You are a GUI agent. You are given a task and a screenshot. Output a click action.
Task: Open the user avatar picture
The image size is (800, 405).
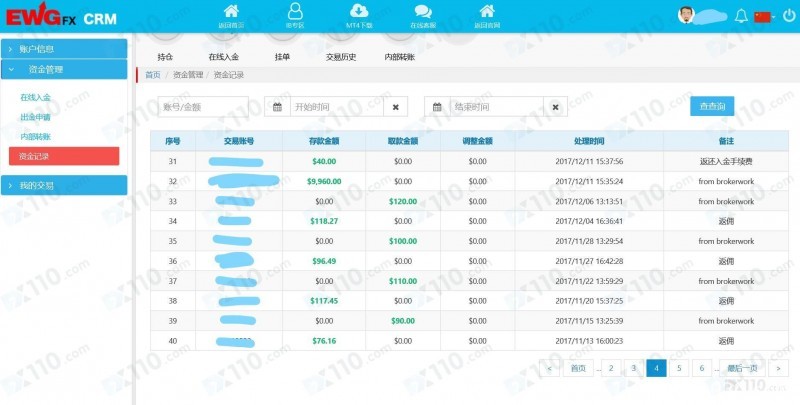click(686, 15)
